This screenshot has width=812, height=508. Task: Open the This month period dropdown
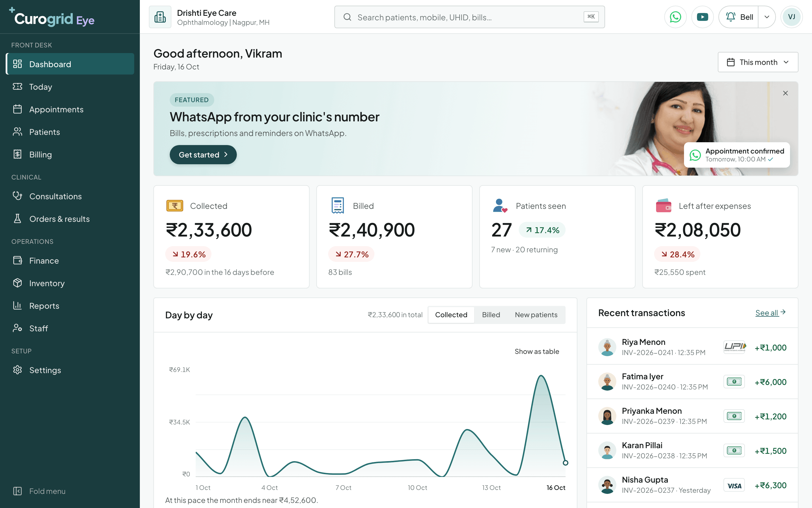pos(758,62)
